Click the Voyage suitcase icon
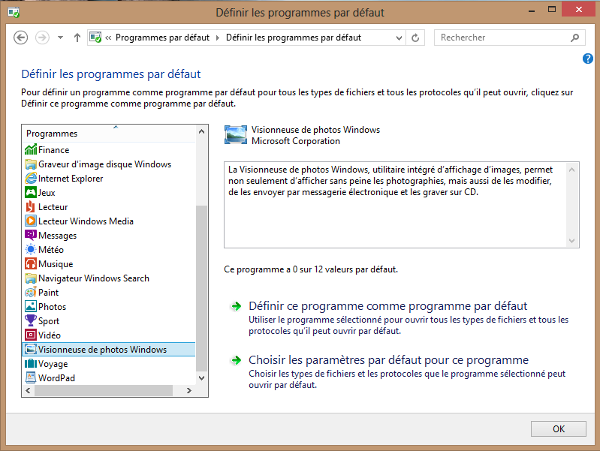Screen dimensions: 600x451 coord(31,363)
